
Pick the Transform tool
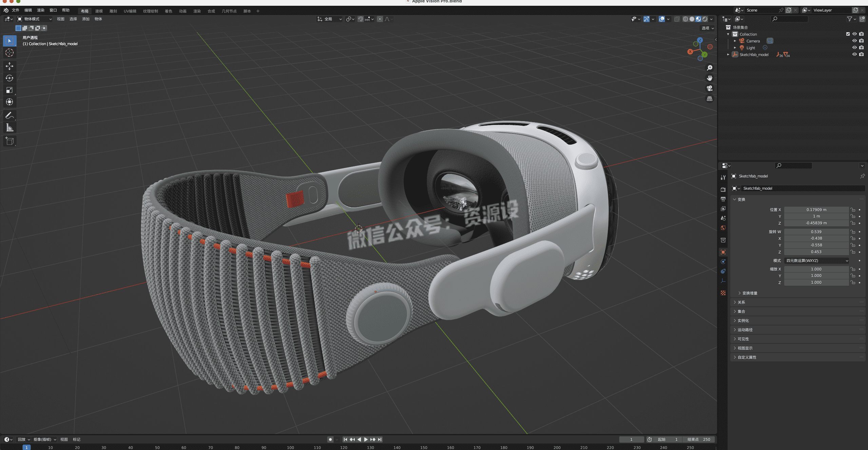[x=9, y=102]
